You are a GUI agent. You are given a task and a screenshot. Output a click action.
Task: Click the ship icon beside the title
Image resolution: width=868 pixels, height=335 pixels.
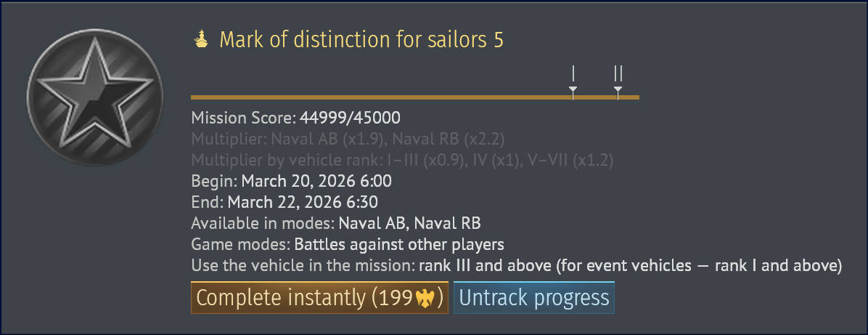[201, 39]
